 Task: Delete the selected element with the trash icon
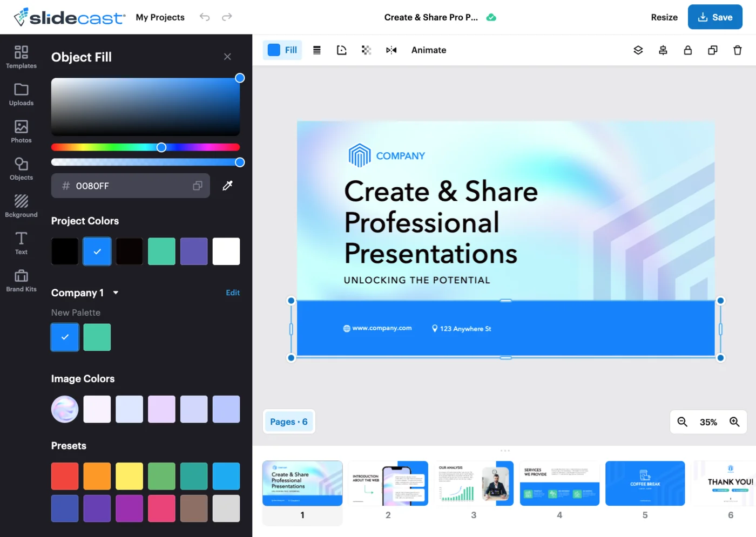point(737,50)
